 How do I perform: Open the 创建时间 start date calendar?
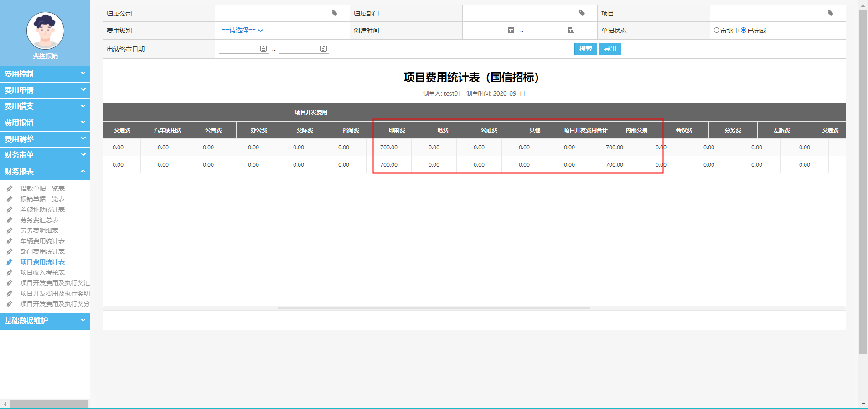(511, 30)
